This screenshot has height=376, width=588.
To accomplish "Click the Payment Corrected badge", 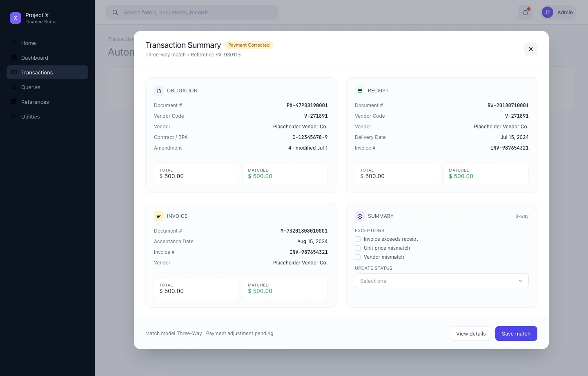I will point(249,45).
